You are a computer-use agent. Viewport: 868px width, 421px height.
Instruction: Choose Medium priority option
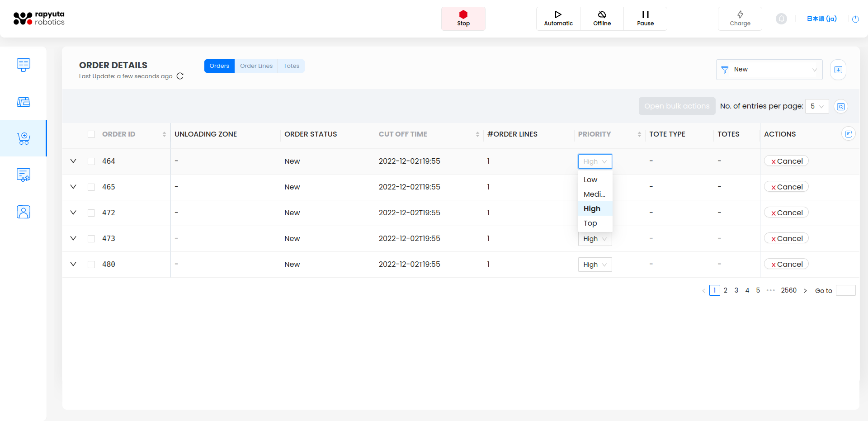595,194
